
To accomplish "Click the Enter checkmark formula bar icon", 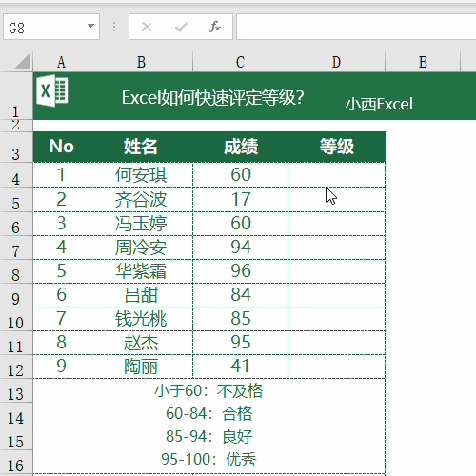I will [181, 27].
